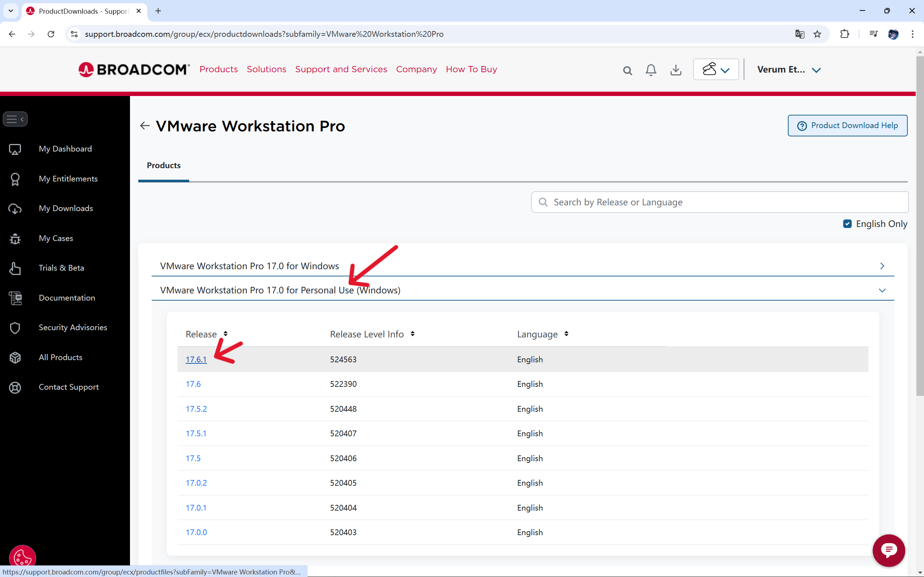The height and width of the screenshot is (577, 924).
Task: Open the media control icon in toolbar
Action: pos(873,34)
